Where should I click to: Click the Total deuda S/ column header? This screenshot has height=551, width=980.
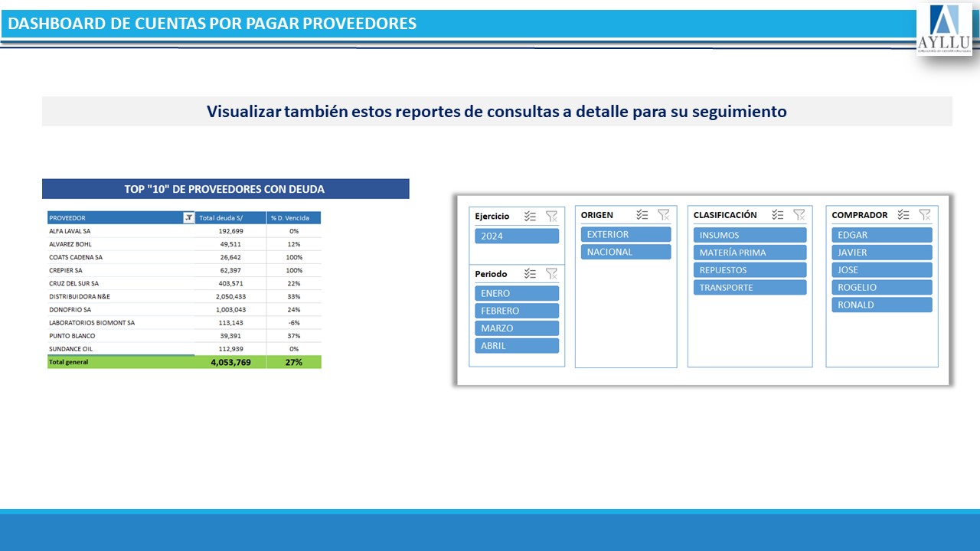click(230, 218)
